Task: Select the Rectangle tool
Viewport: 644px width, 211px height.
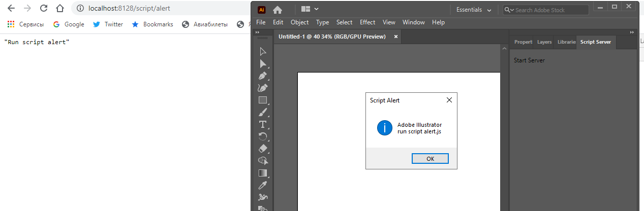Action: [263, 100]
